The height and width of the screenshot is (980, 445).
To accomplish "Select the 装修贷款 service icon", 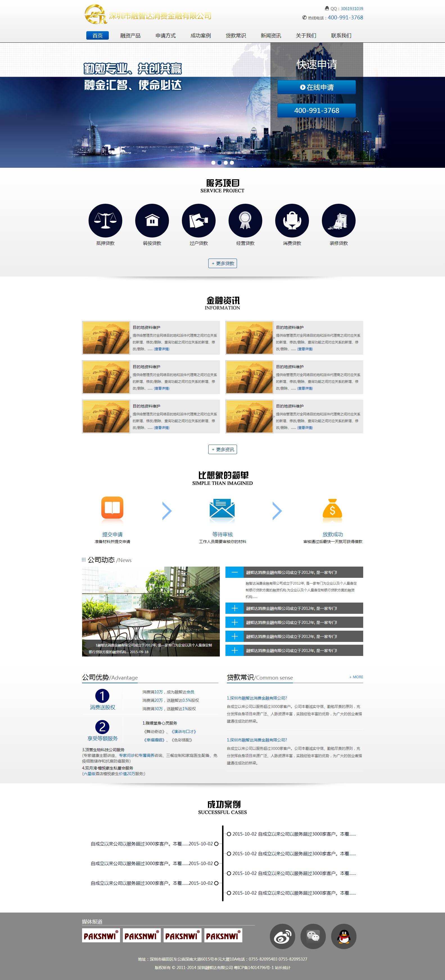I will pos(338,221).
